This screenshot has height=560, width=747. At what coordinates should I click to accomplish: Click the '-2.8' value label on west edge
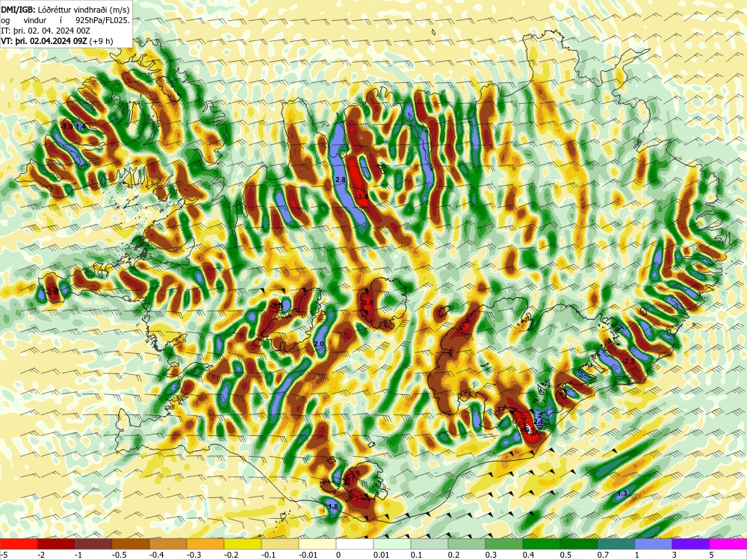point(52,291)
